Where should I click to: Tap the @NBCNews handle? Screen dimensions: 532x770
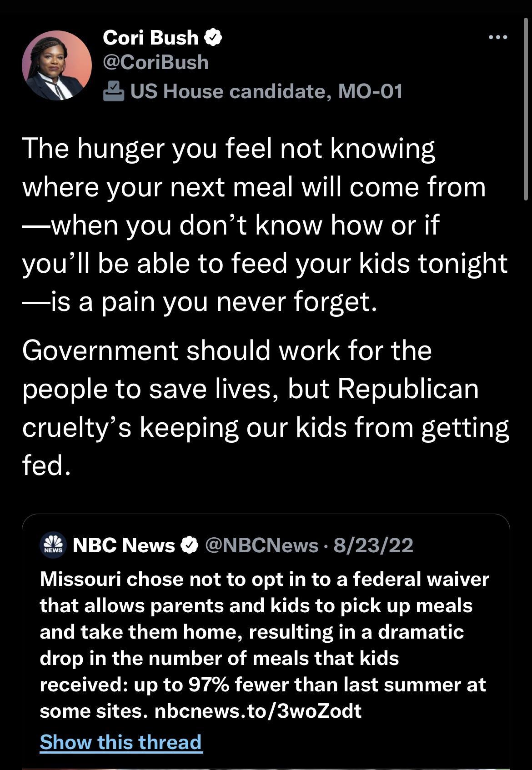pos(261,545)
